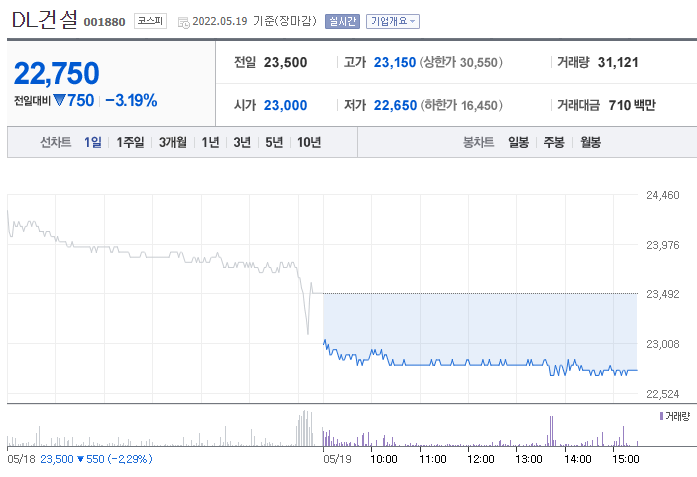Screen dimensions: 697x477
Task: Switch to the 1년 chart range
Action: click(x=210, y=142)
